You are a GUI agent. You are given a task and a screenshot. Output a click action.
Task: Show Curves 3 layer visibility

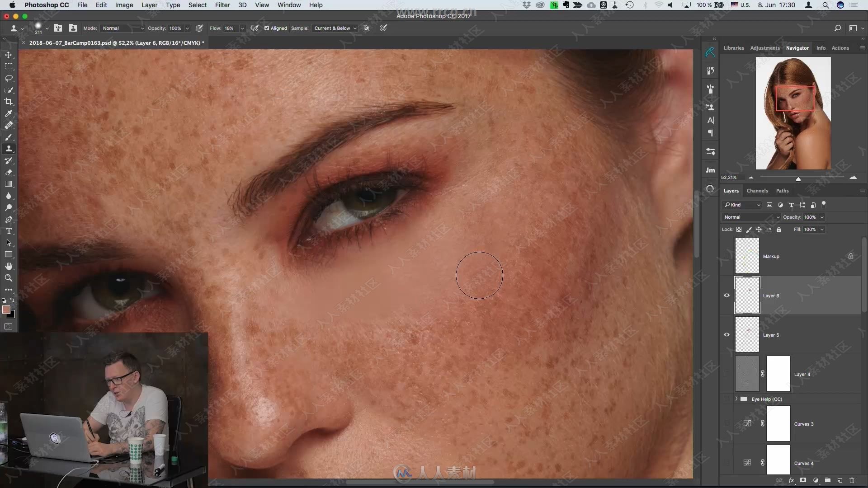[x=726, y=424]
